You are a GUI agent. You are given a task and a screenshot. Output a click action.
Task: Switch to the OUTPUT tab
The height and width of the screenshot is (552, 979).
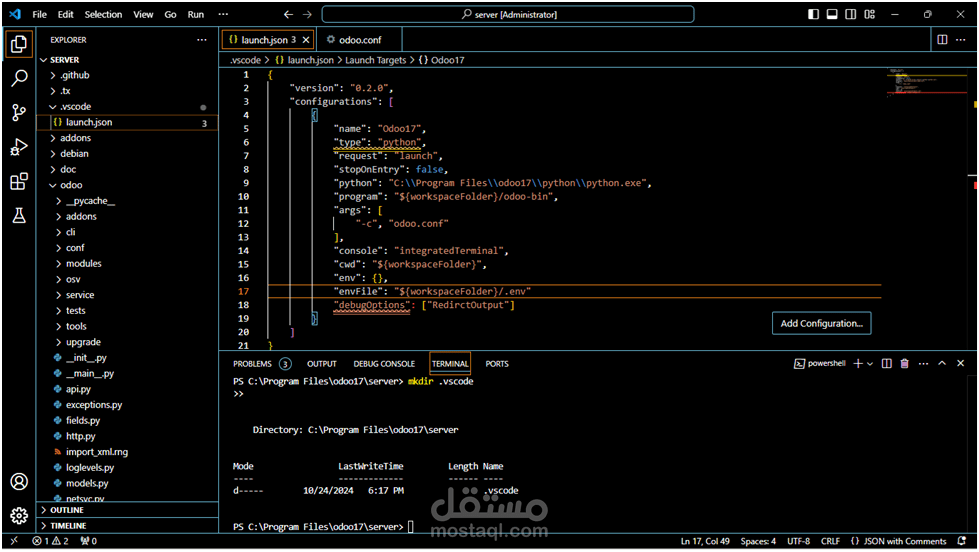click(x=322, y=363)
